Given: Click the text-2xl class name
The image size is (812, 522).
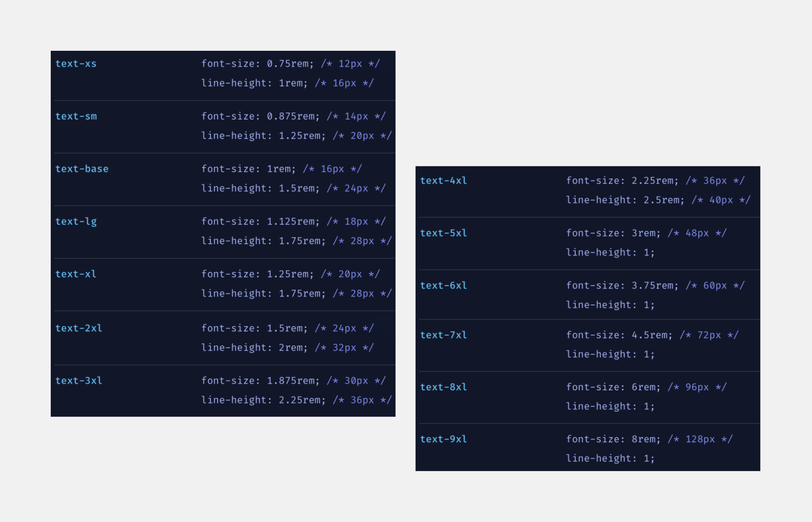Looking at the screenshot, I should pos(79,328).
